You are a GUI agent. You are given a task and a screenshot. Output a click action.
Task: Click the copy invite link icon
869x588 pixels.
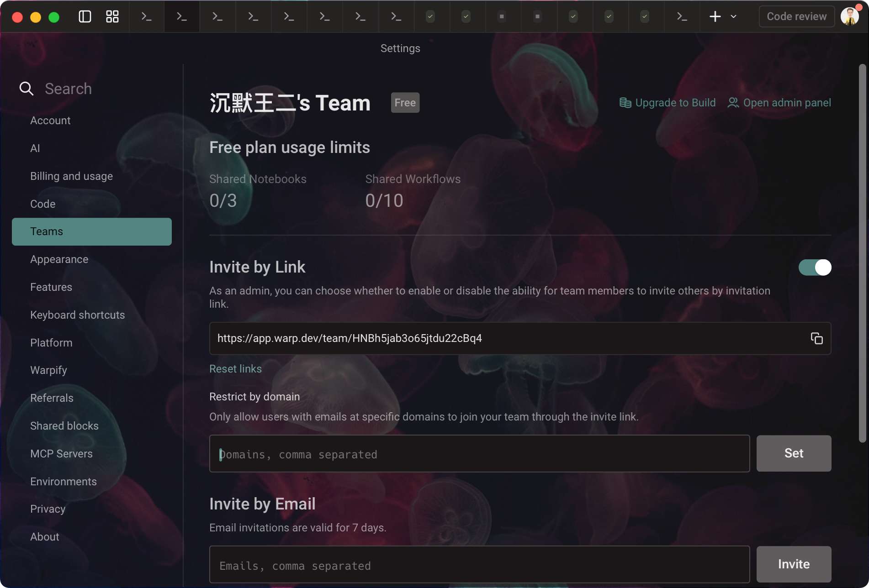point(816,338)
